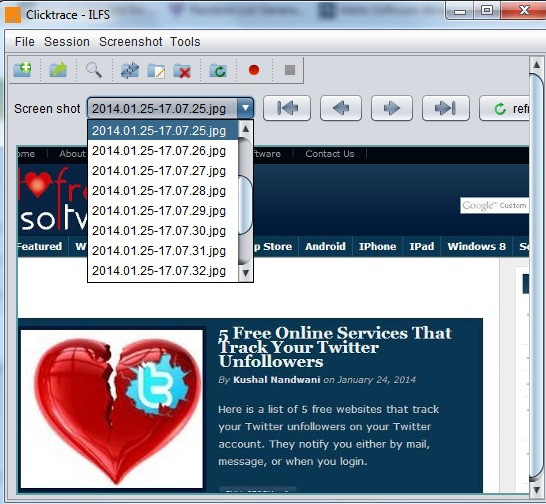Collapse the Screen shot combo box arrow
Screen dimensions: 546x504
245,108
